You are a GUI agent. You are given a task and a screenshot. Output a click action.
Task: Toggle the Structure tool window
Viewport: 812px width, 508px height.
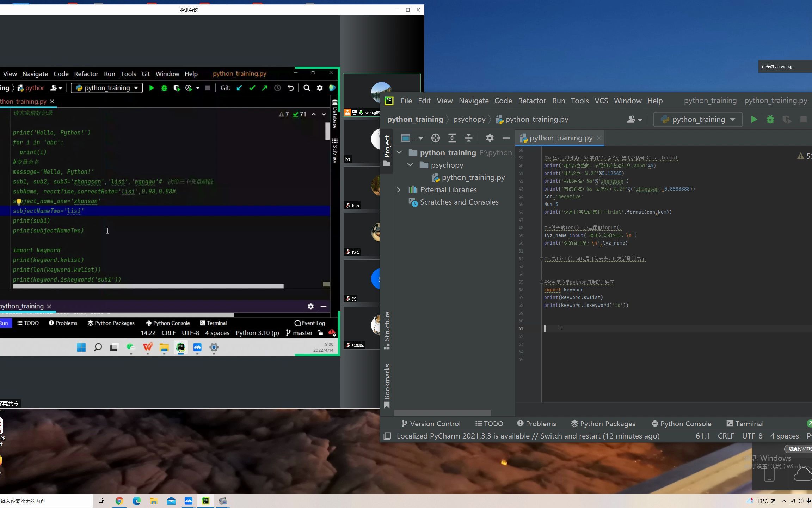388,328
